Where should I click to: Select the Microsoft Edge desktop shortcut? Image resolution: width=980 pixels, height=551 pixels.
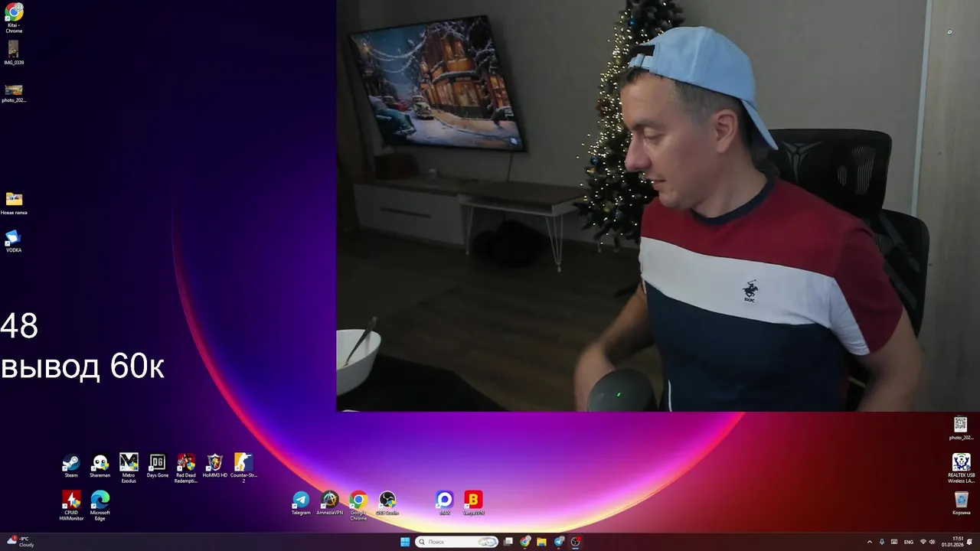(x=100, y=506)
